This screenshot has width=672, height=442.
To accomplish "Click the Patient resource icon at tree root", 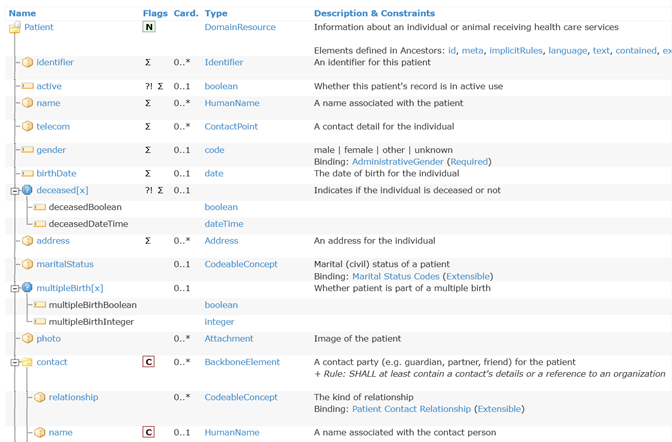I will point(14,28).
